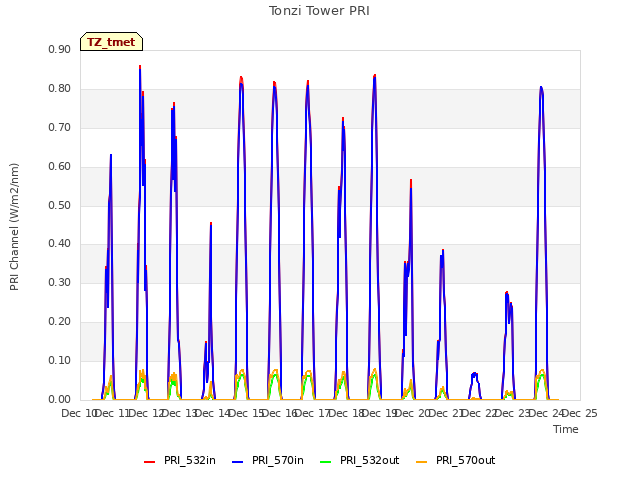Click the 0.10 y-axis tick value
The image size is (640, 480).
tap(59, 360)
